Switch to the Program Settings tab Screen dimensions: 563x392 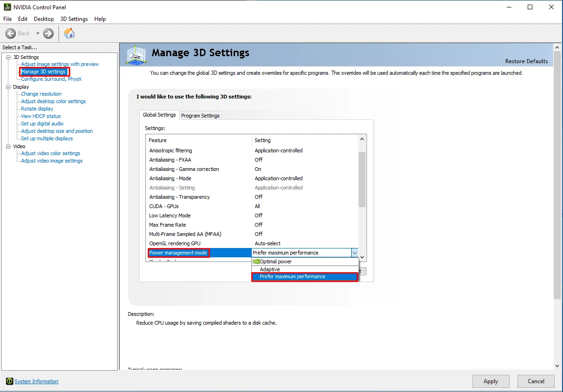(200, 115)
